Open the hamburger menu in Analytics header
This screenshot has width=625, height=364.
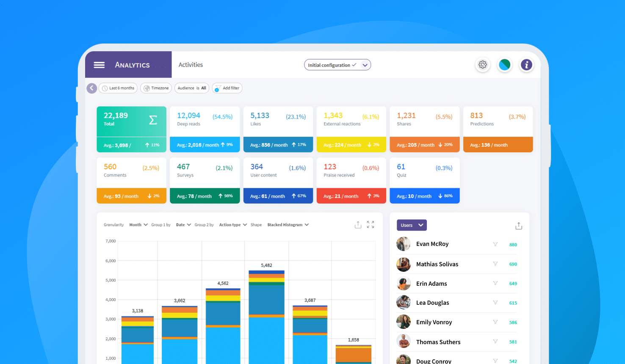tap(99, 65)
